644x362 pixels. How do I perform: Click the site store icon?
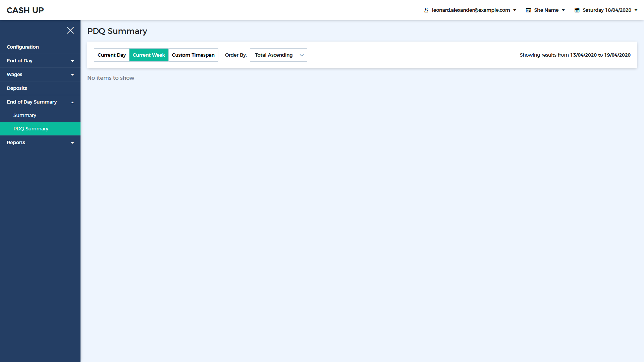tap(528, 10)
